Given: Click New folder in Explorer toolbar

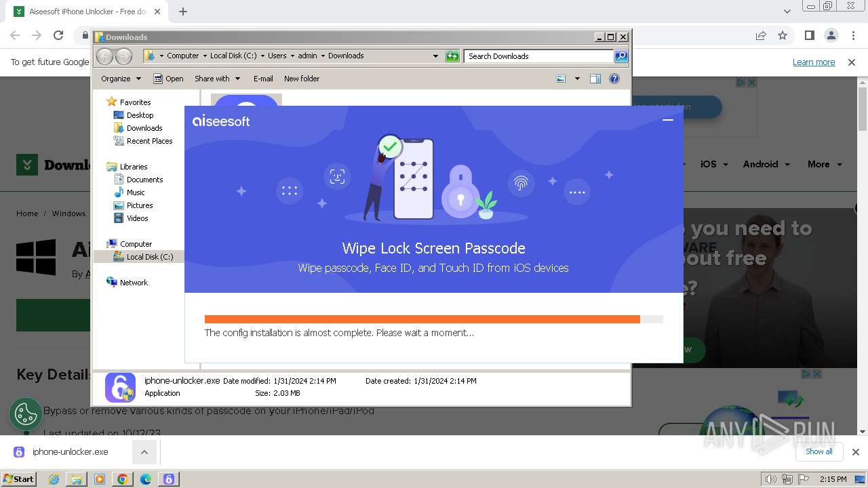Looking at the screenshot, I should 302,79.
